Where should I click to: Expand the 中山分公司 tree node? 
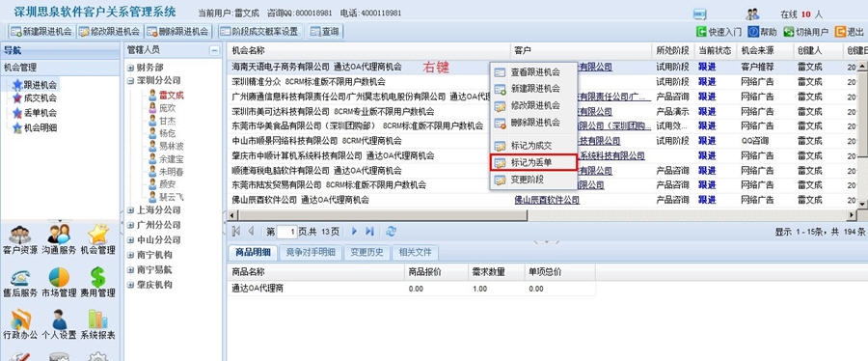point(130,240)
